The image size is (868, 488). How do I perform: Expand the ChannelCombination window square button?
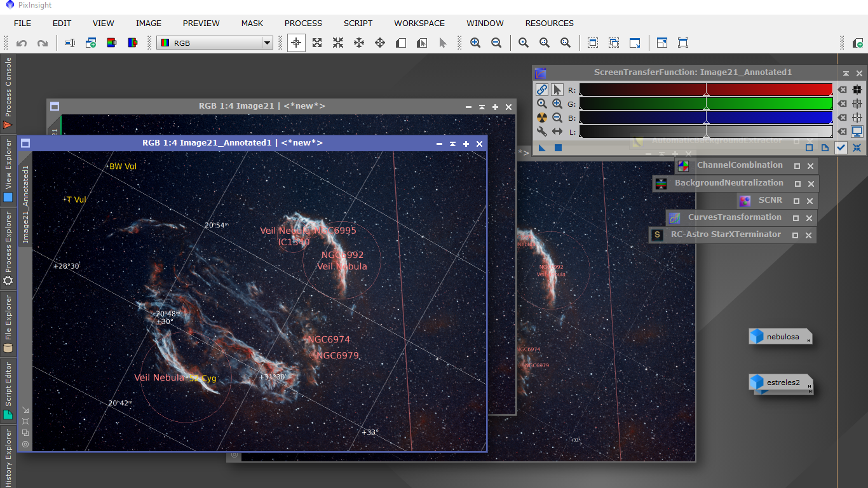point(797,166)
